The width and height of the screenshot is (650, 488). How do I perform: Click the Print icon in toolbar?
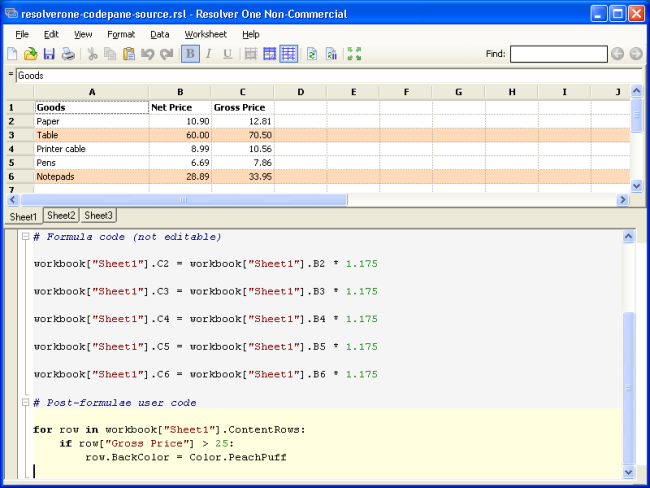67,54
